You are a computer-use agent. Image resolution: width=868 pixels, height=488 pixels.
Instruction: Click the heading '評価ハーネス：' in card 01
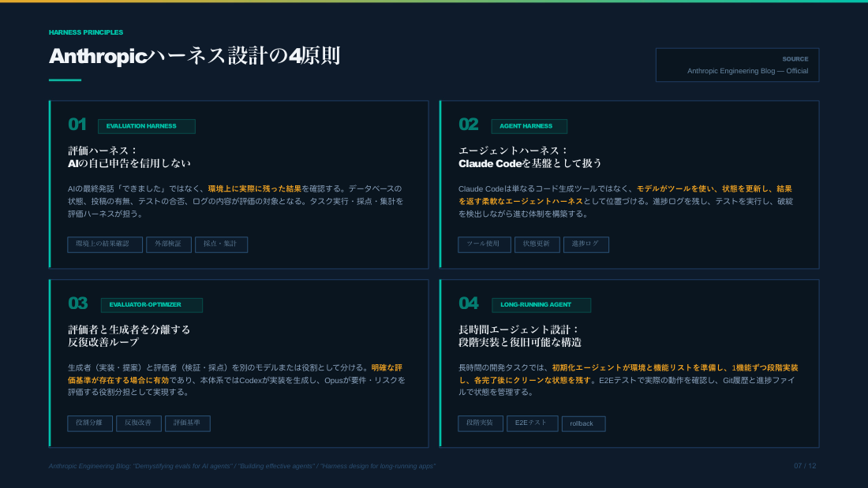[x=103, y=151]
